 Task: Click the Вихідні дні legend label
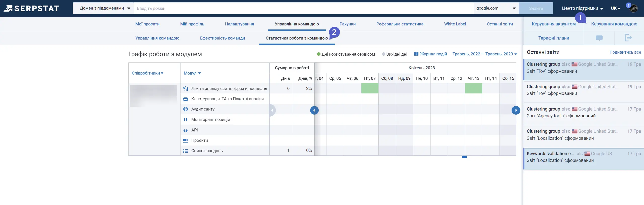(x=397, y=54)
